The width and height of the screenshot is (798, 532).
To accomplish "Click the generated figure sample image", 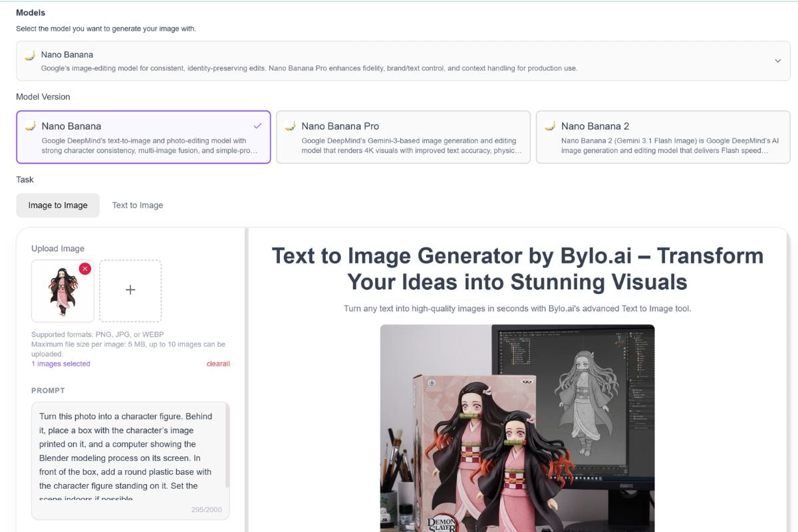I will [517, 428].
